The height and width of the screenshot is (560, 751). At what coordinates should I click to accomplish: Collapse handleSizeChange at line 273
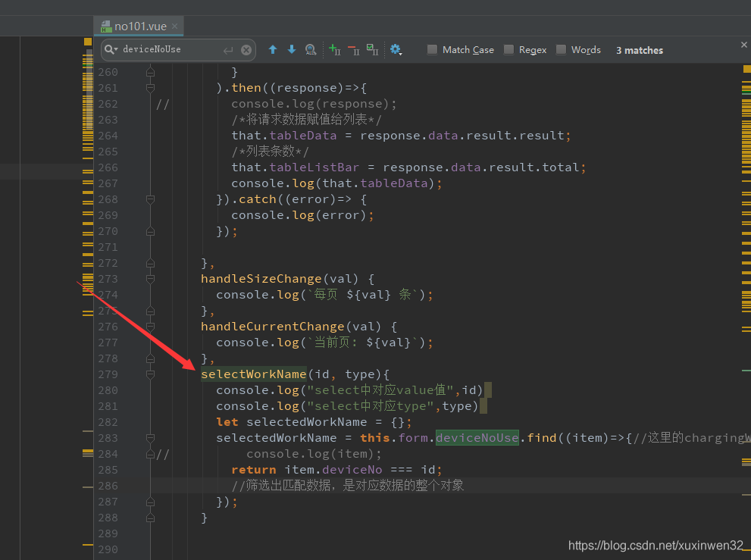[150, 279]
